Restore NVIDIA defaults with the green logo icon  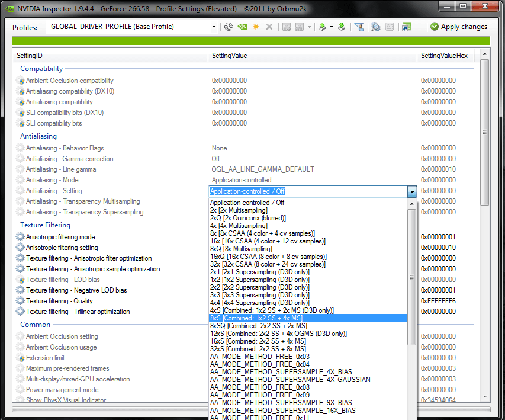coord(242,27)
